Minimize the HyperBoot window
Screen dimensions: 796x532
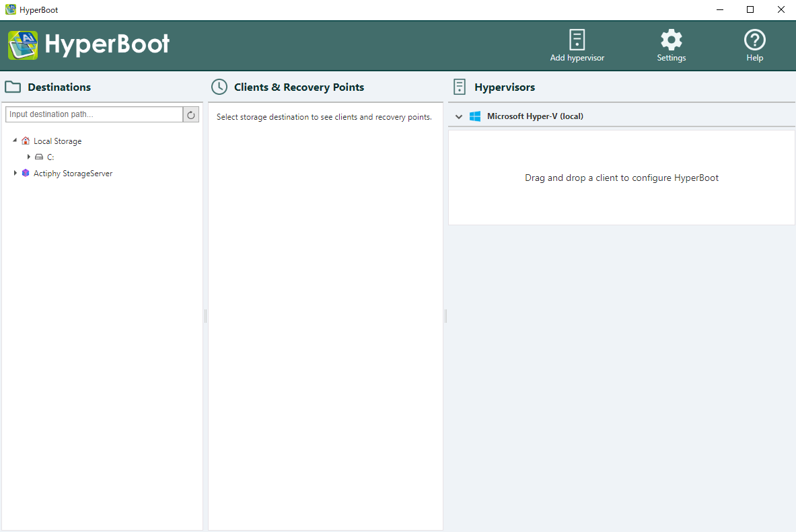point(720,9)
